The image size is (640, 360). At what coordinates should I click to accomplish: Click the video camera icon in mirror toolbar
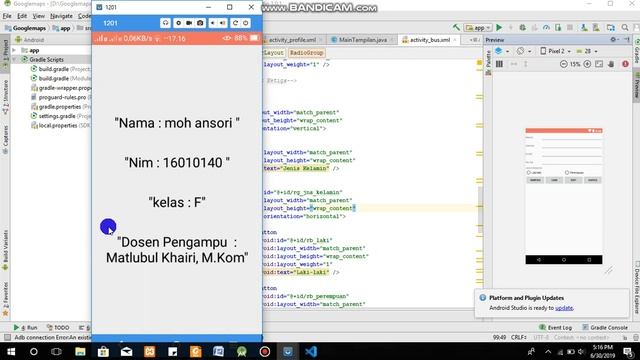click(x=189, y=23)
